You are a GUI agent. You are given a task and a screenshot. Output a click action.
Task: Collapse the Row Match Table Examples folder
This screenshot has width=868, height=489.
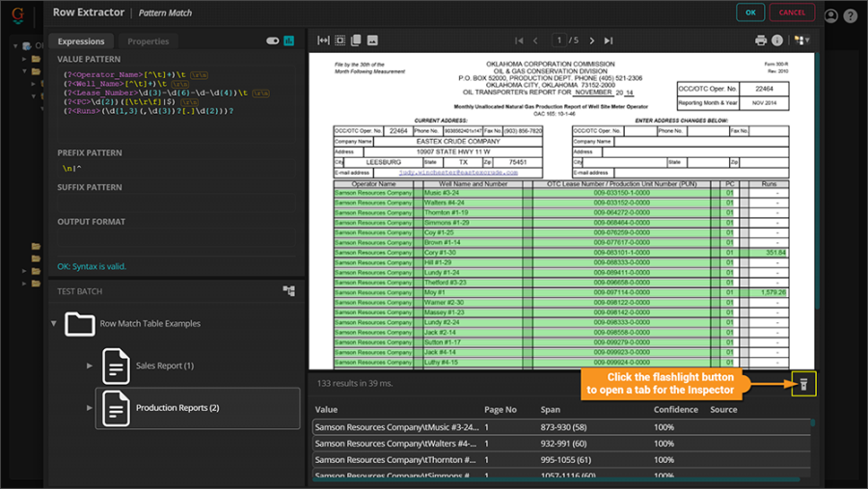(x=54, y=323)
